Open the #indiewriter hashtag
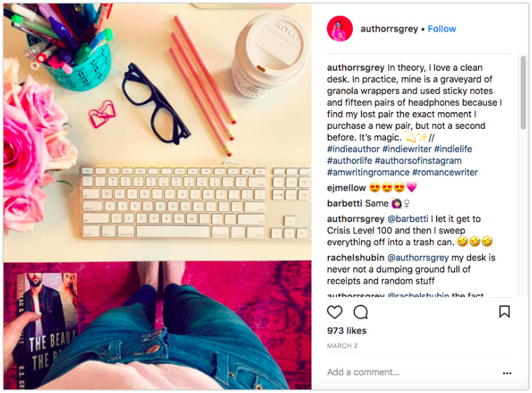The width and height of the screenshot is (532, 393). click(x=407, y=149)
